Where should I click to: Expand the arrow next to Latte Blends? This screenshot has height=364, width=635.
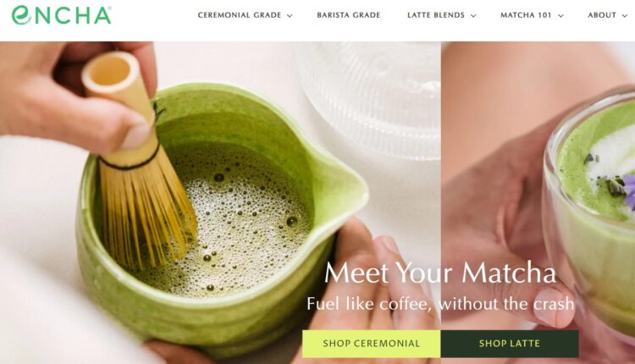(473, 16)
